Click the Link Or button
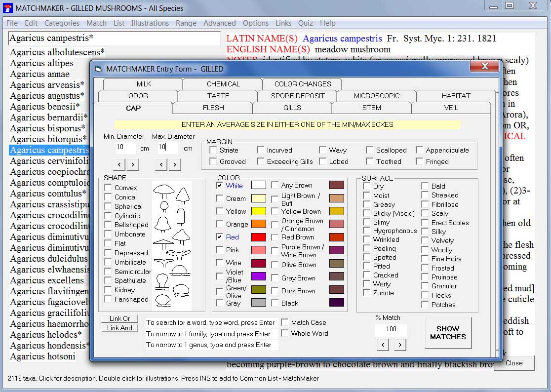The width and height of the screenshot is (551, 392). point(120,318)
